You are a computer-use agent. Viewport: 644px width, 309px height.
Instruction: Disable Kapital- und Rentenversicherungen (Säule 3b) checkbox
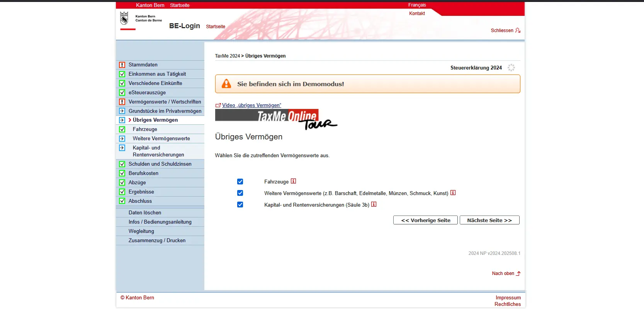[240, 205]
